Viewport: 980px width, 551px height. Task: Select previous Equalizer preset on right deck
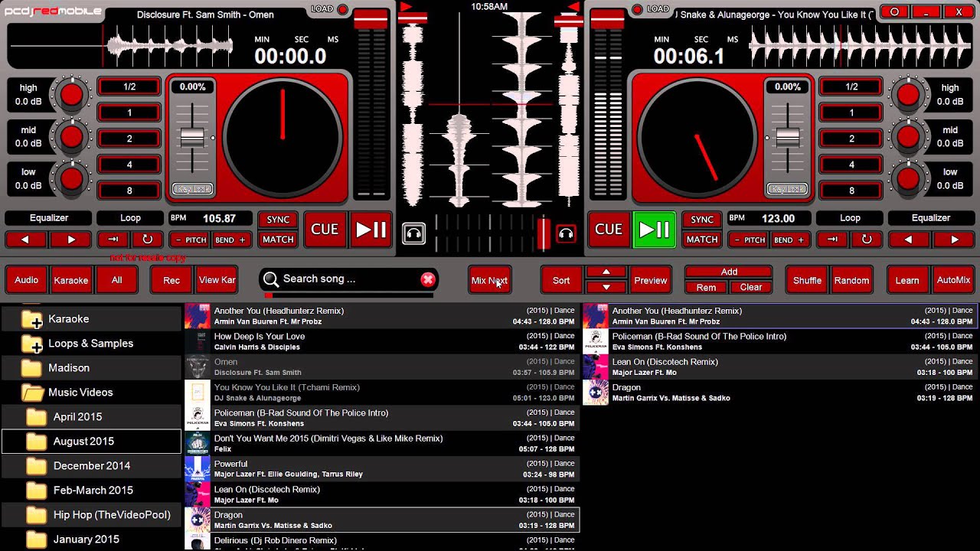coord(908,240)
